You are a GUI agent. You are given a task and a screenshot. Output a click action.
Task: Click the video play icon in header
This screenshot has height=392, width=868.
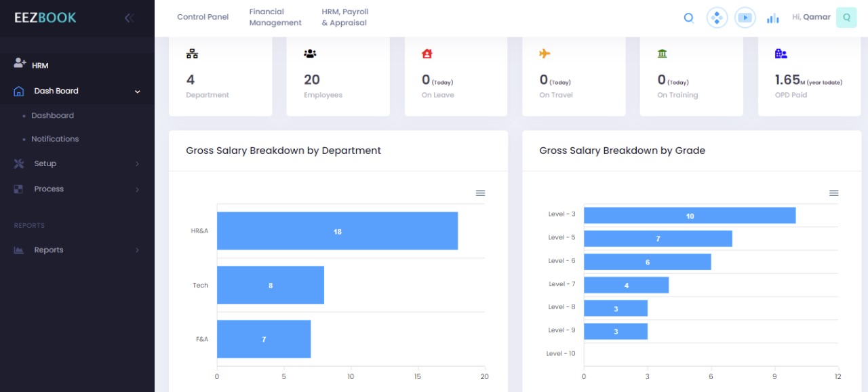pos(745,18)
